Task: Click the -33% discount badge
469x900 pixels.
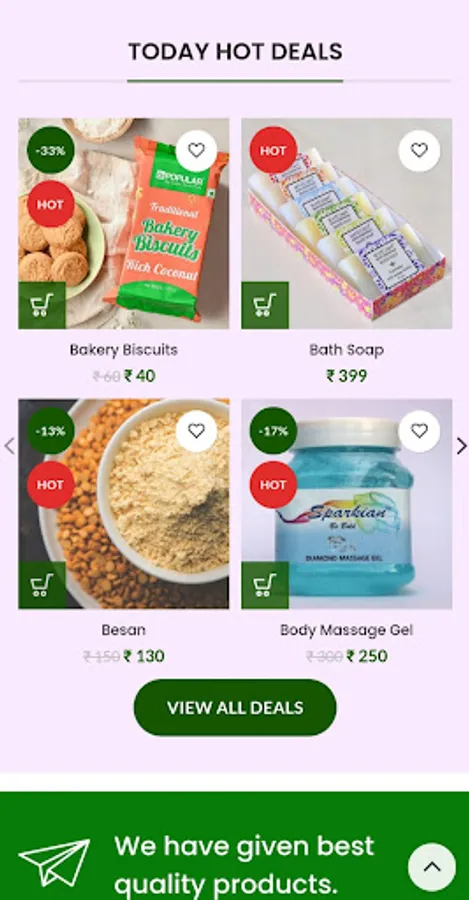Action: tap(51, 150)
